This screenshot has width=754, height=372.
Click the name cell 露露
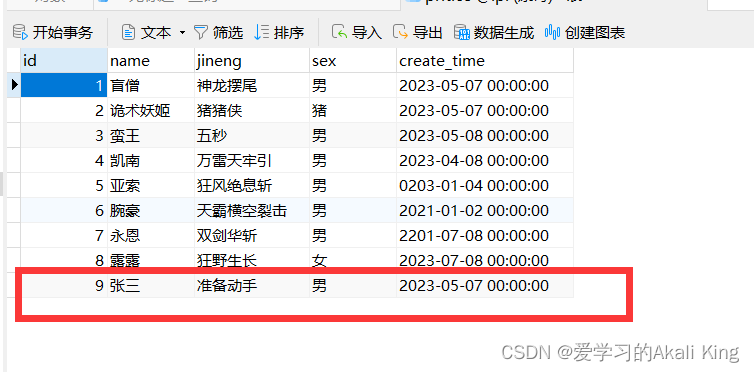pos(151,260)
